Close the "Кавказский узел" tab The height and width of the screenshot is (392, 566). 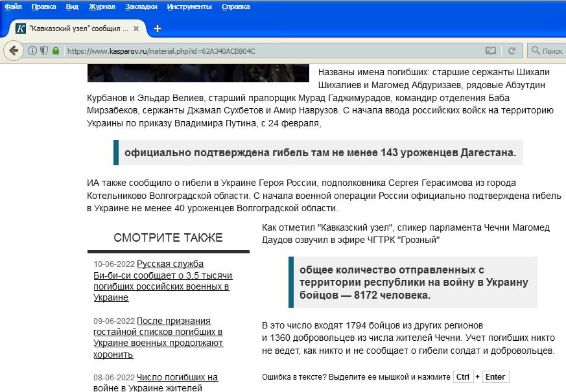pos(136,29)
